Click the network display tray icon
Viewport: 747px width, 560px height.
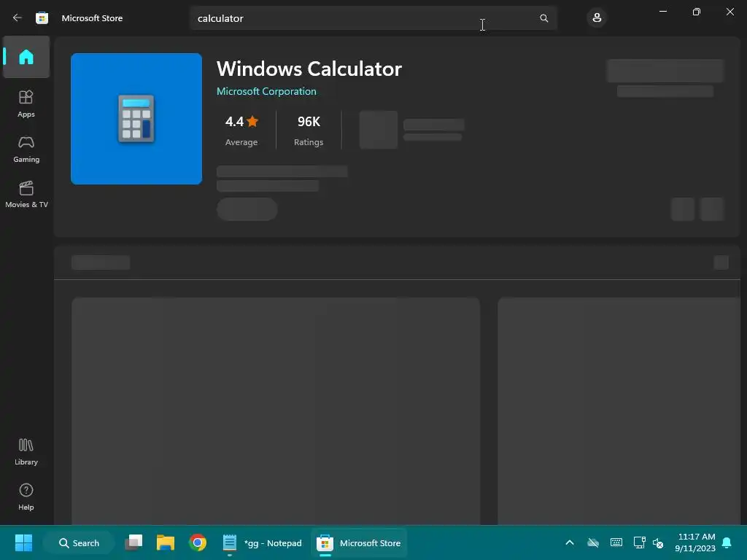click(639, 542)
